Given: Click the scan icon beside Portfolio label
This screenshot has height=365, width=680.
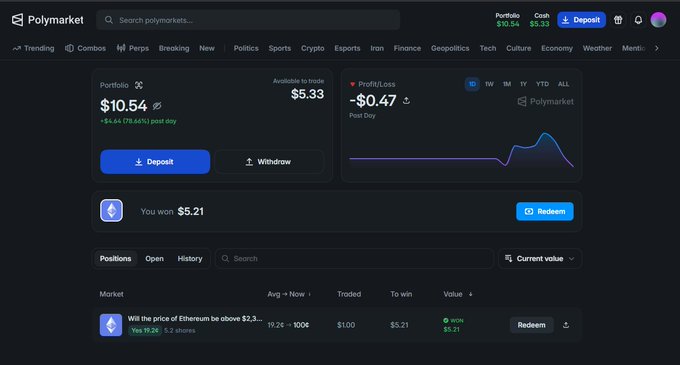Looking at the screenshot, I should [139, 85].
